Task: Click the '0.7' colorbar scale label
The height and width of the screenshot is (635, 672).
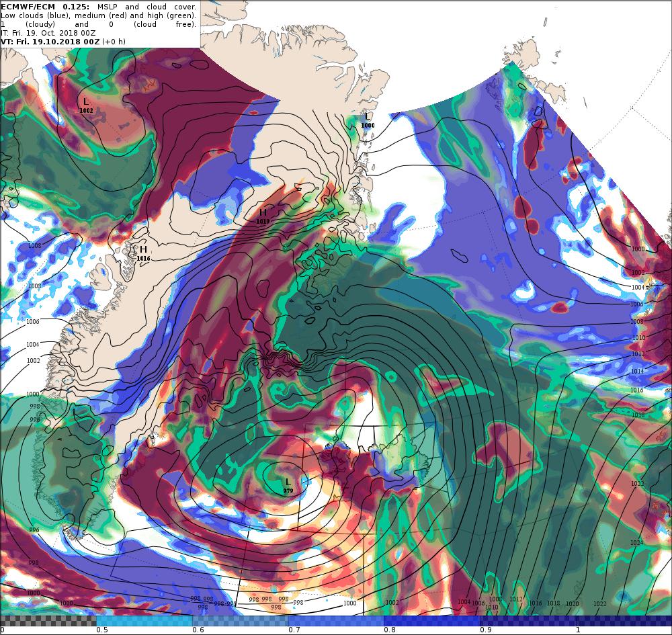Action: pyautogui.click(x=294, y=630)
